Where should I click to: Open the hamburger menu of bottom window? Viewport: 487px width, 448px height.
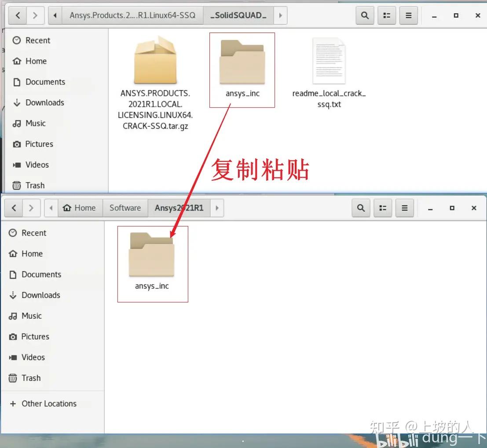[404, 208]
